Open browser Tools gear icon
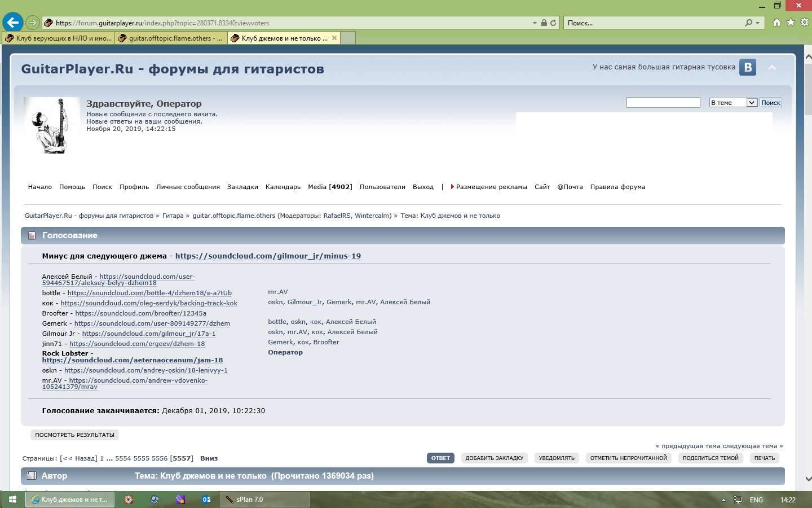The width and height of the screenshot is (812, 508). click(x=805, y=23)
